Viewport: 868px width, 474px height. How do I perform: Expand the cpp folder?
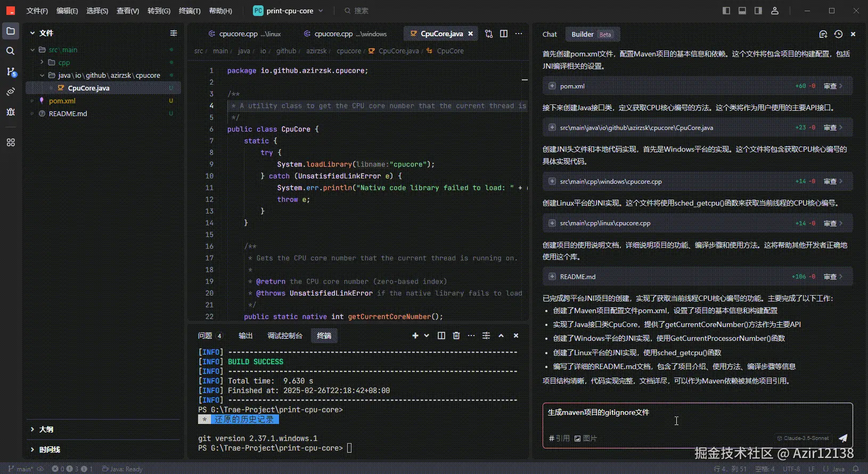[x=103, y=62]
